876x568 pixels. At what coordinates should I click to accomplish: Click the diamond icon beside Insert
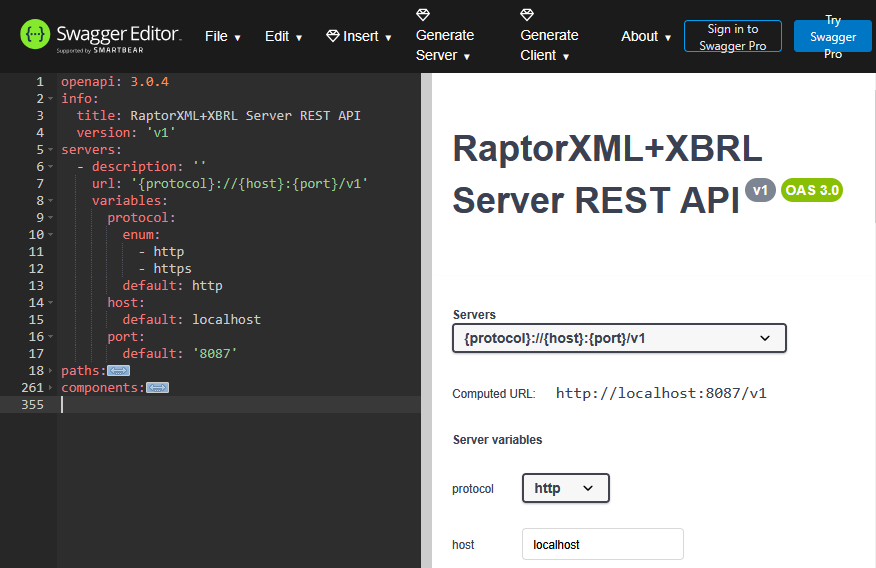click(x=333, y=36)
